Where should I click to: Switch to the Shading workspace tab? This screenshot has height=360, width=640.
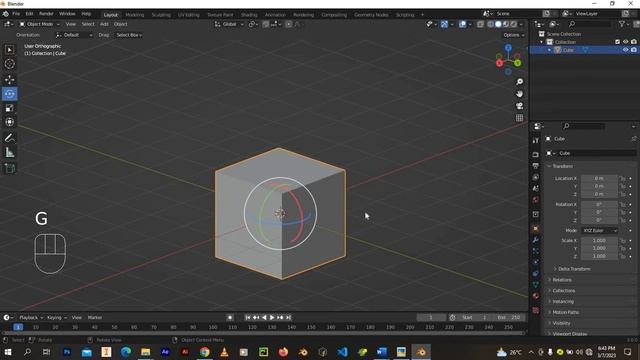pyautogui.click(x=249, y=15)
